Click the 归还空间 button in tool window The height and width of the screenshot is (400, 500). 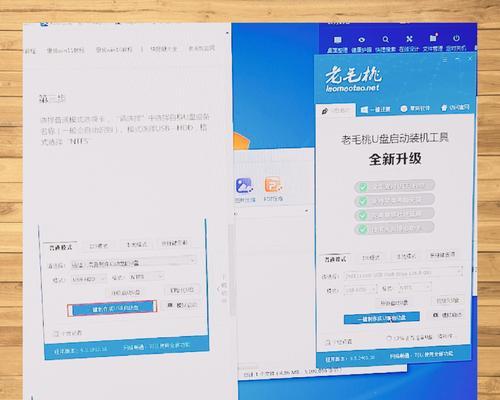tap(448, 301)
